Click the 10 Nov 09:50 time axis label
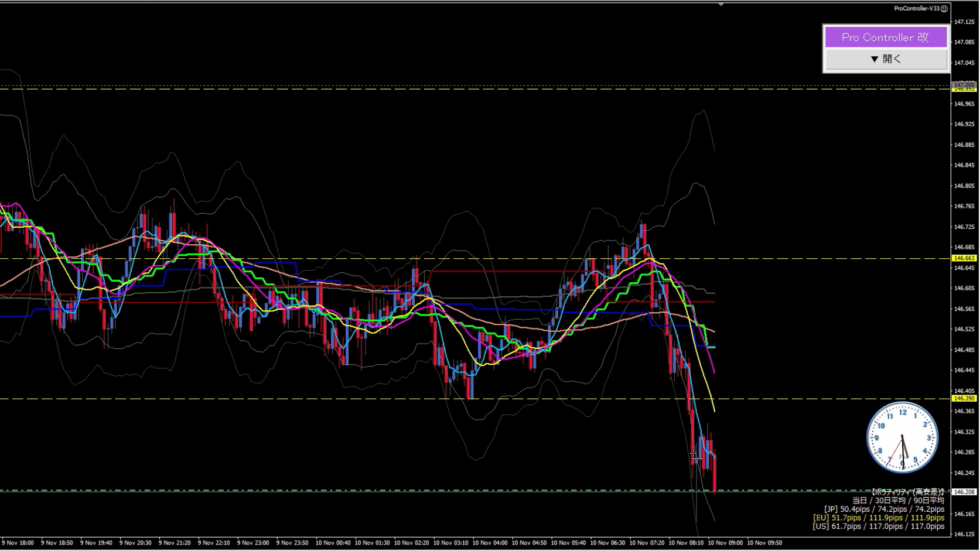The image size is (980, 551). pos(764,543)
